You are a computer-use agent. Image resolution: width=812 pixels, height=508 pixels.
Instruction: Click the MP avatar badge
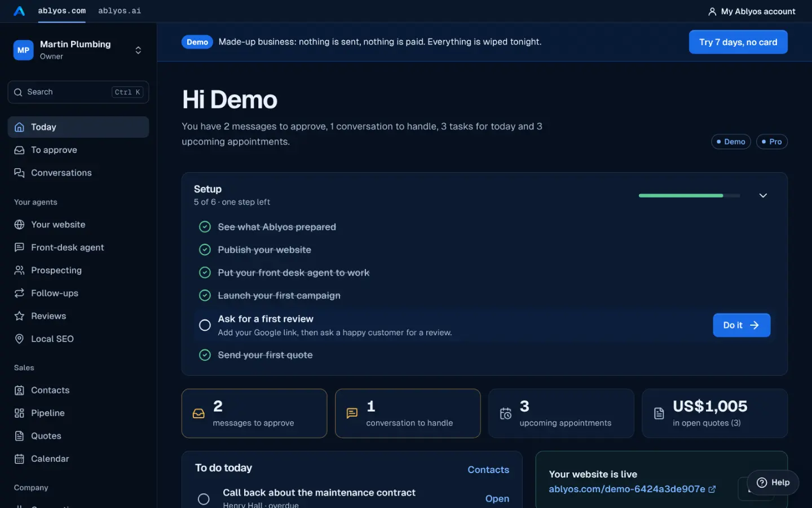pos(23,50)
